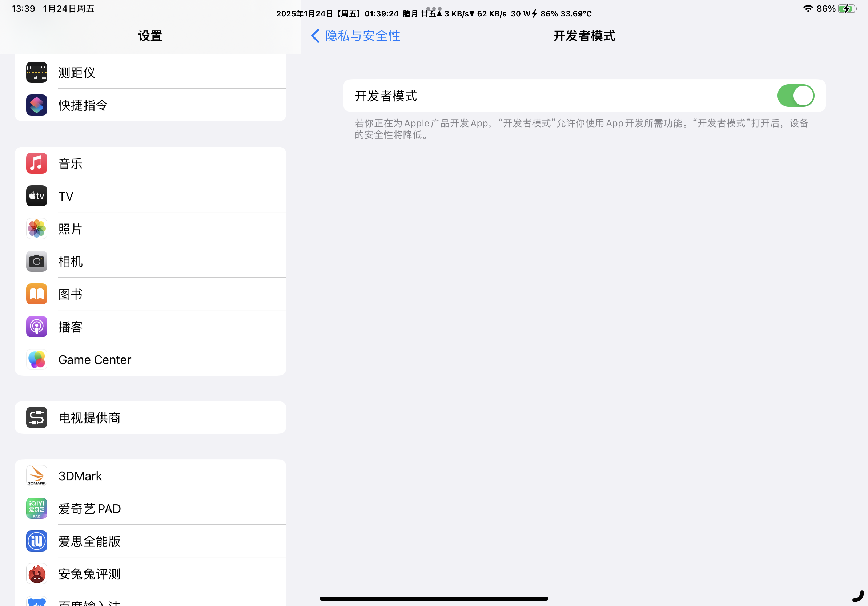This screenshot has width=868, height=606.
Task: Select 3DMark in the settings list
Action: (x=150, y=476)
